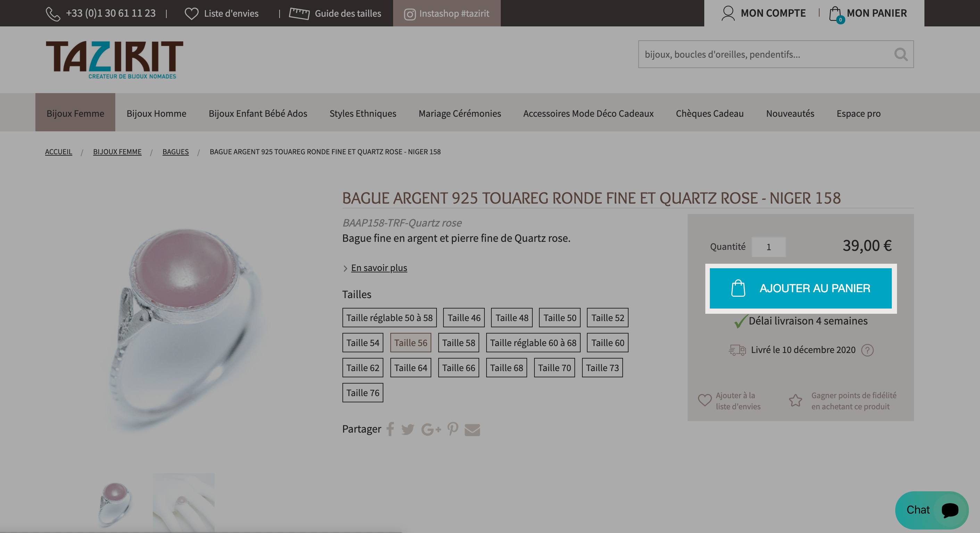The image size is (980, 533).
Task: Open MON COMPTE link
Action: pos(773,13)
